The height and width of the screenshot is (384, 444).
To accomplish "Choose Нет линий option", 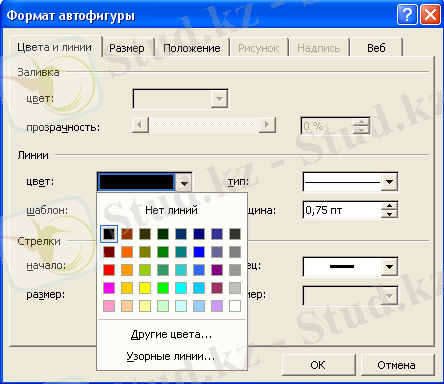I will 171,210.
